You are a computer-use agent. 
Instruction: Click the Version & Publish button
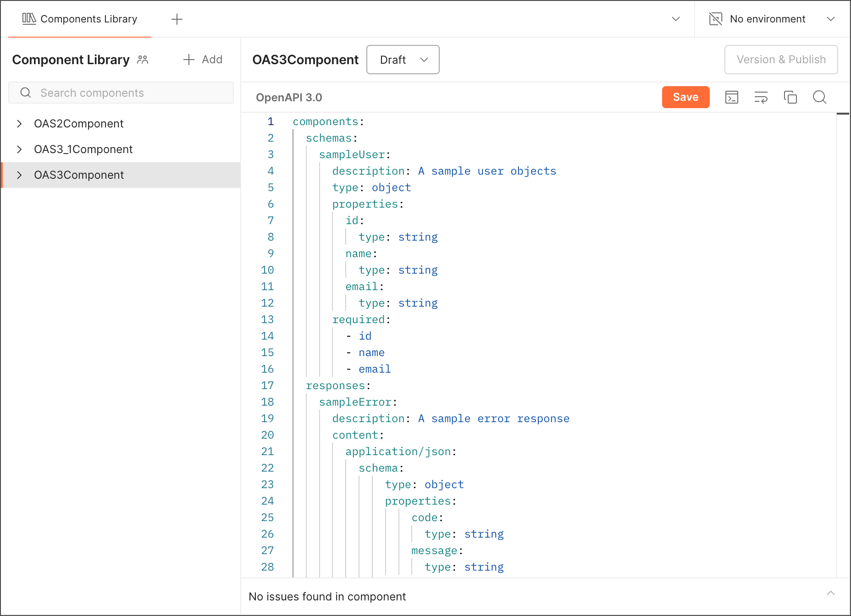[781, 60]
